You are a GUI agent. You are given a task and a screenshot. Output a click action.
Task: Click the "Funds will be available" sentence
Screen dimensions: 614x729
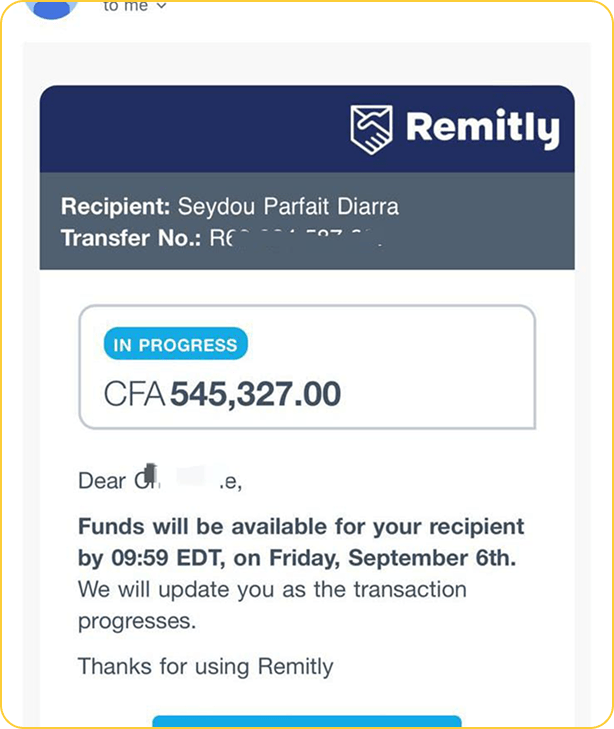click(x=300, y=526)
